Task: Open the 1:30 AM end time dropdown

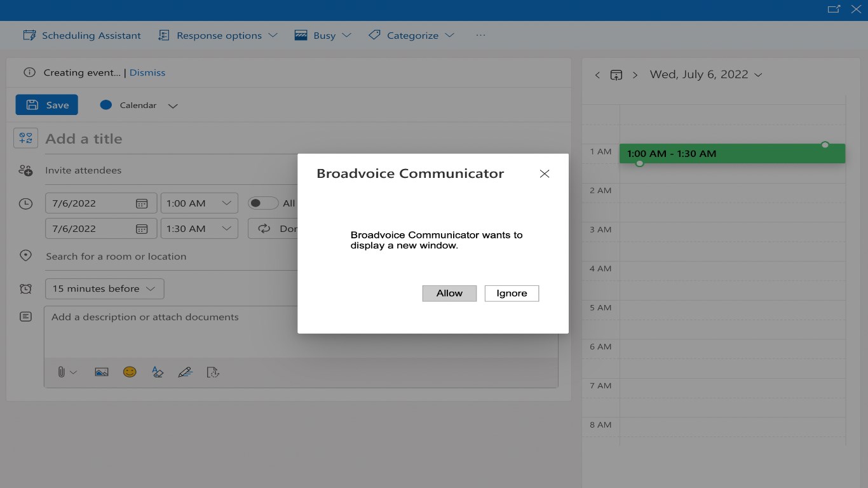Action: click(199, 229)
